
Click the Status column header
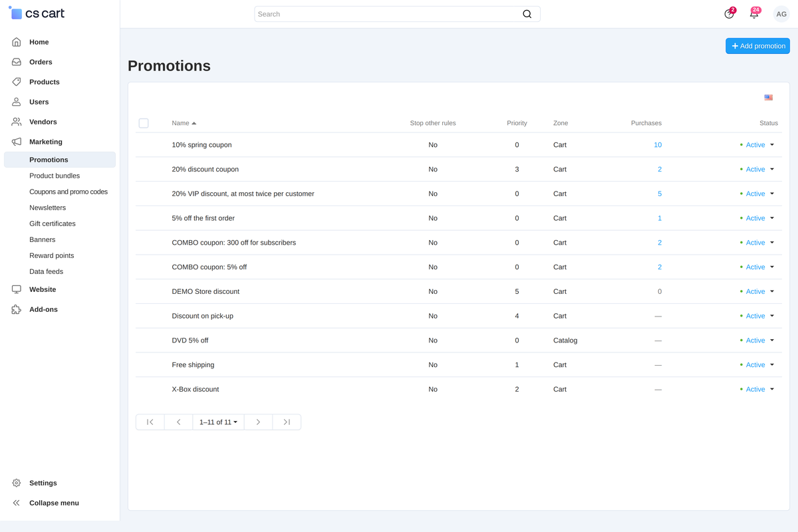click(769, 123)
